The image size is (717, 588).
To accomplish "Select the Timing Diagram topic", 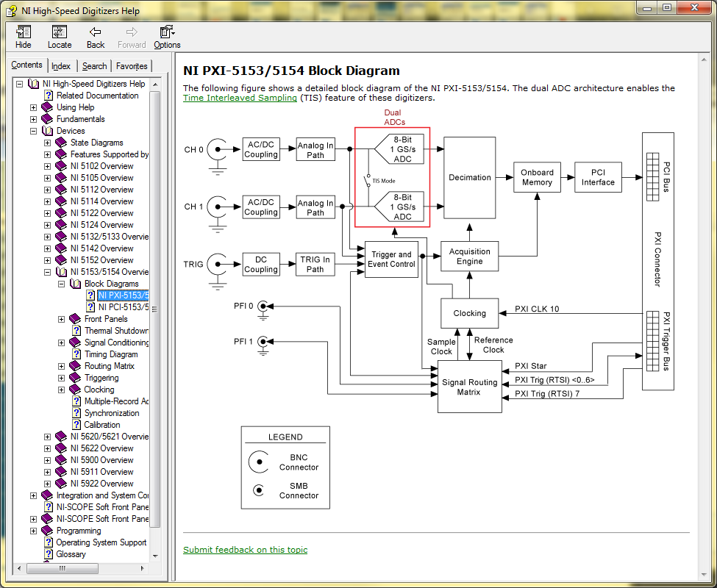I will [111, 354].
